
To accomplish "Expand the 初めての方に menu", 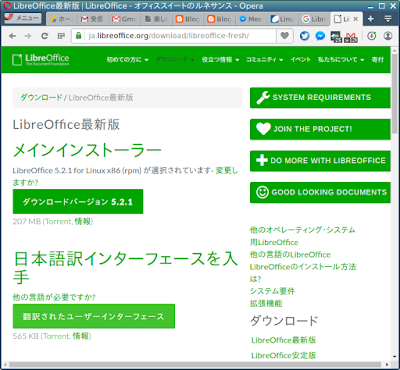I will (x=127, y=60).
